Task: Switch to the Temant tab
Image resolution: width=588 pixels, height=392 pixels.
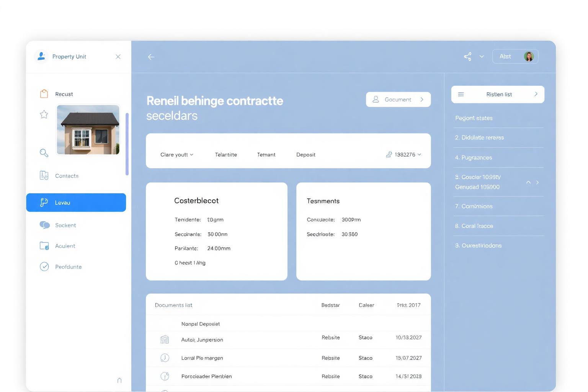Action: pos(266,155)
